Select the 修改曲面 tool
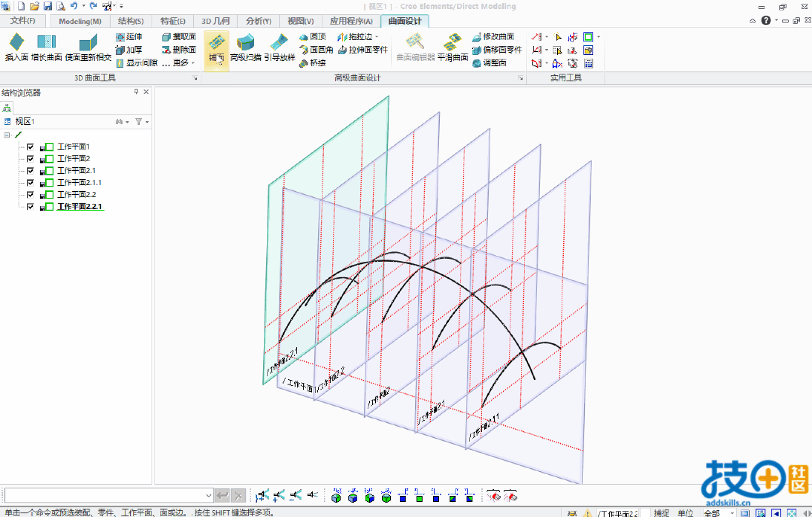 493,37
